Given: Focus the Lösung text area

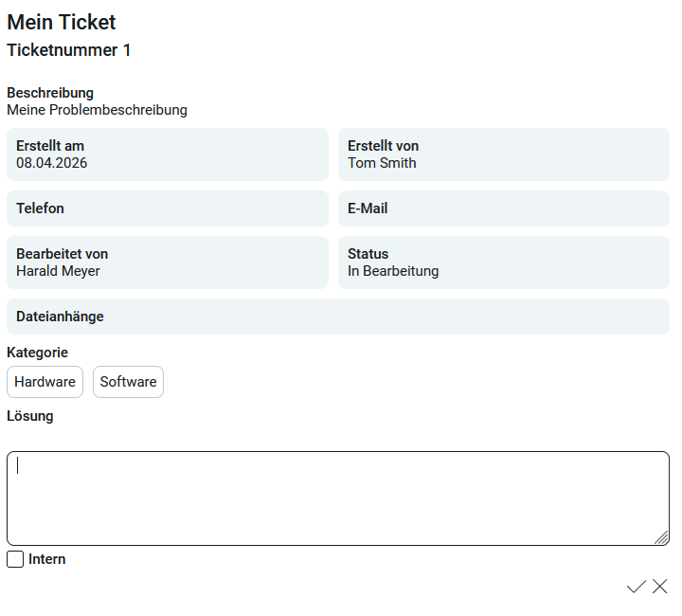Looking at the screenshot, I should [x=338, y=498].
